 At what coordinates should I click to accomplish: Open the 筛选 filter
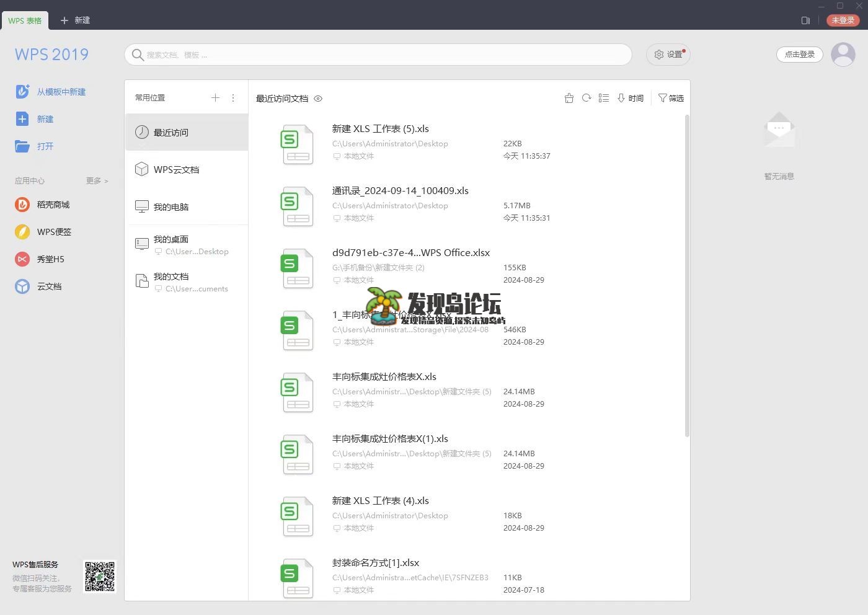pyautogui.click(x=671, y=98)
